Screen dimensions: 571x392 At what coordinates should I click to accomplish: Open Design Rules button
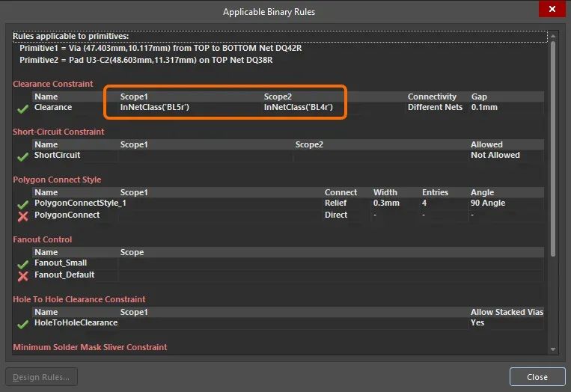click(x=41, y=377)
